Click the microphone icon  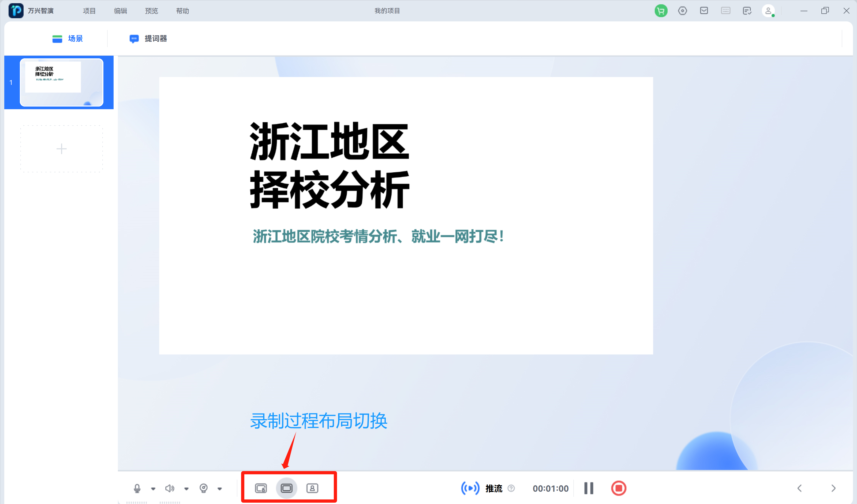coord(137,488)
